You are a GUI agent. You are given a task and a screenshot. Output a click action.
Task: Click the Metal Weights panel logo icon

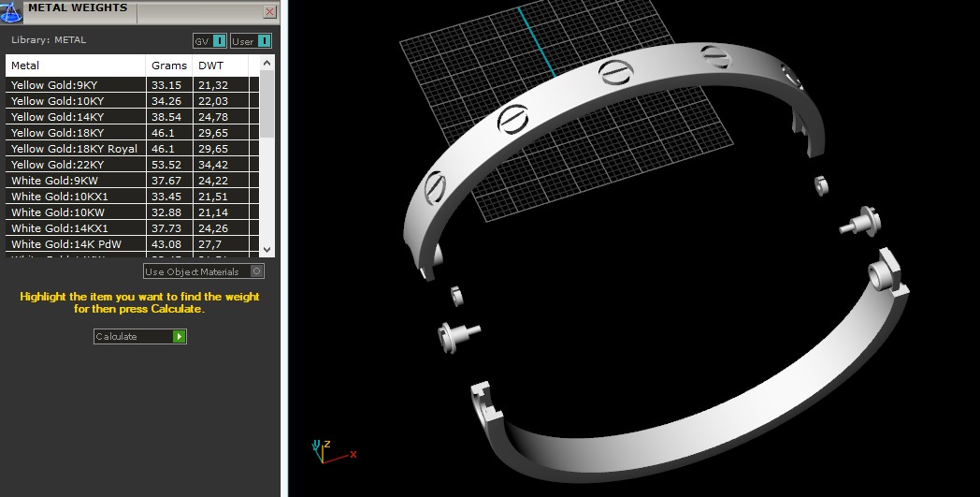click(10, 12)
